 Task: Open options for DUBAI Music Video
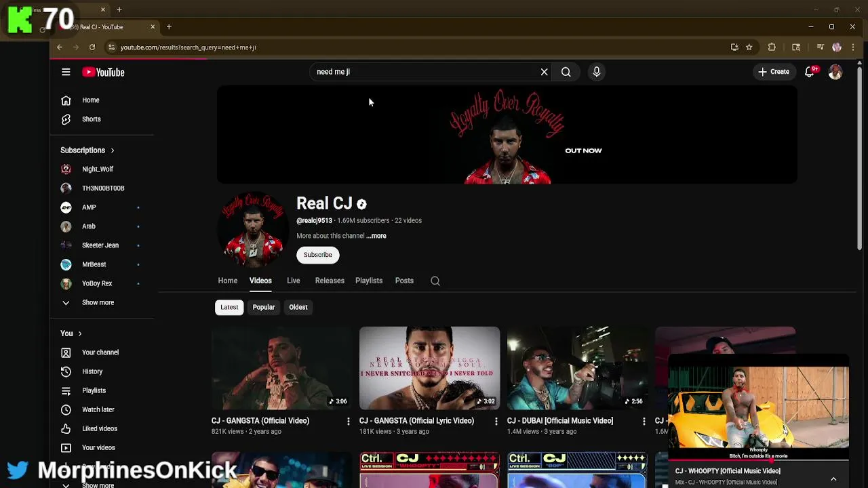(x=644, y=421)
